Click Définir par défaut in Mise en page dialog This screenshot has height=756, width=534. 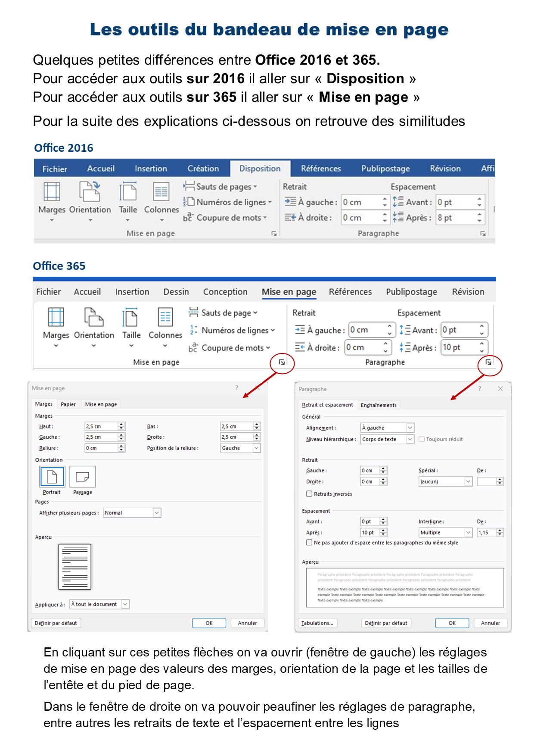pyautogui.click(x=56, y=623)
